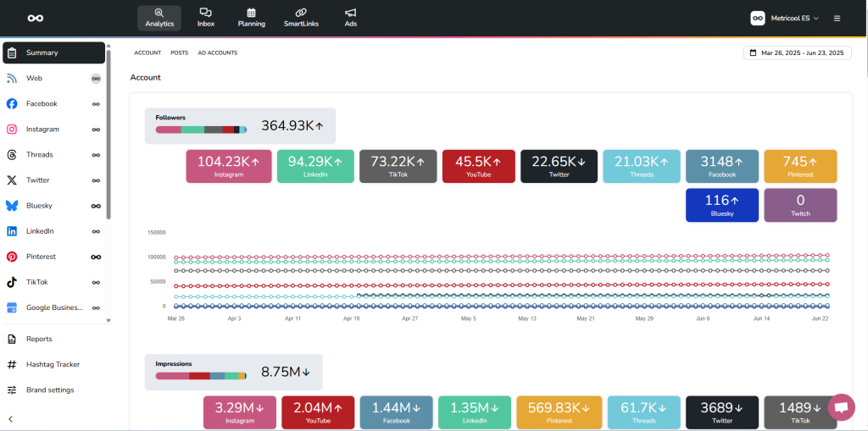Open the hamburger menu in the header
Image resolution: width=868 pixels, height=431 pixels.
point(837,18)
